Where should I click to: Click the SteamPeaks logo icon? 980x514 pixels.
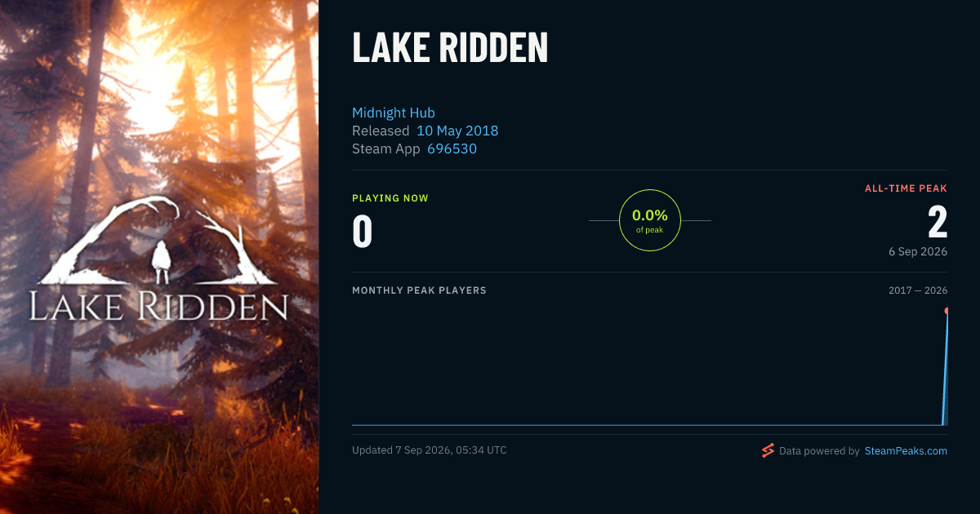(x=767, y=450)
